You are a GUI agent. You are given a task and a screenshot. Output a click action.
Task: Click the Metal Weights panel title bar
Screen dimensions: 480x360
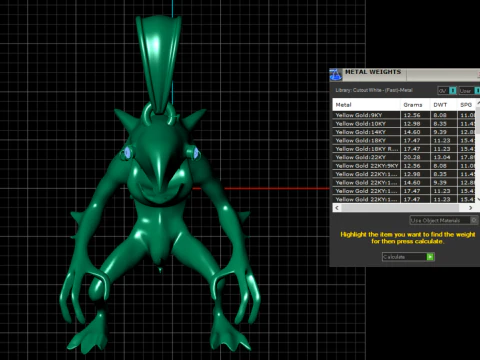[405, 75]
